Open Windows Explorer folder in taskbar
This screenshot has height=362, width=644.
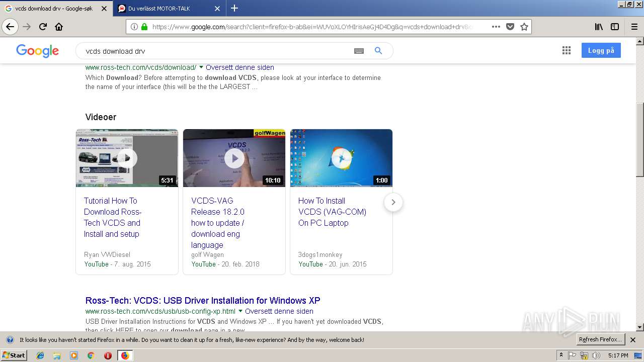[57, 355]
